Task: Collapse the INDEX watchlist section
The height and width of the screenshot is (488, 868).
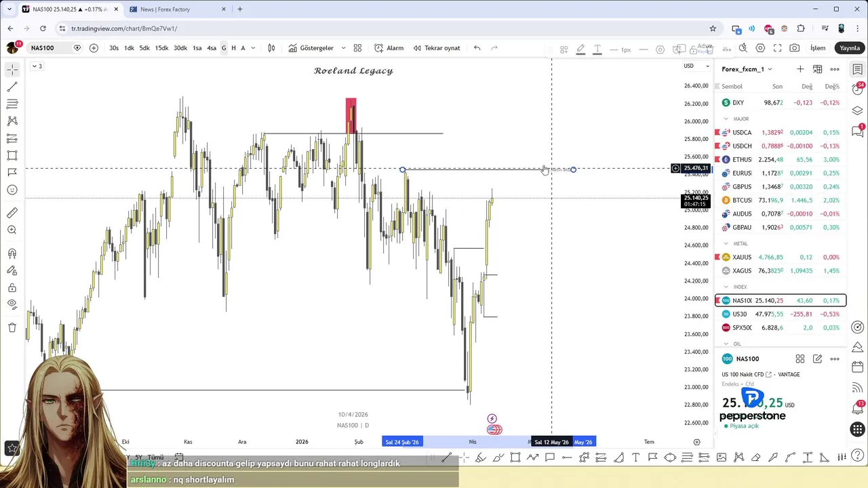Action: [726, 287]
